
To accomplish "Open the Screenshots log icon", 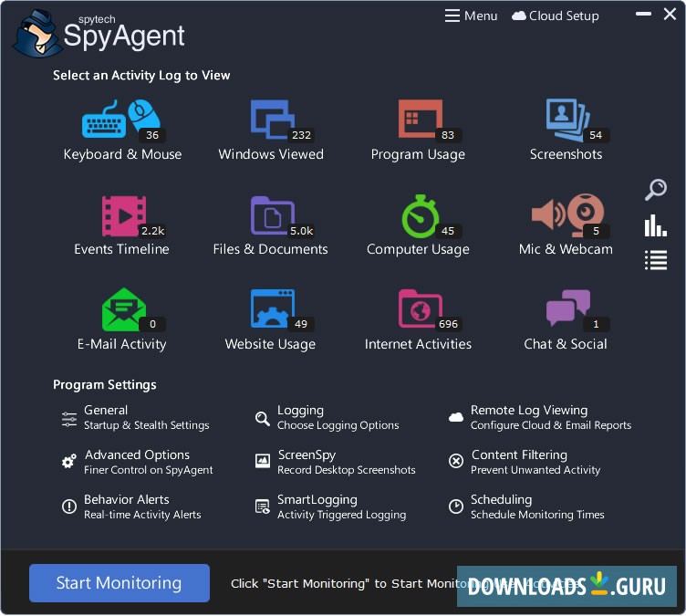I will pos(568,119).
